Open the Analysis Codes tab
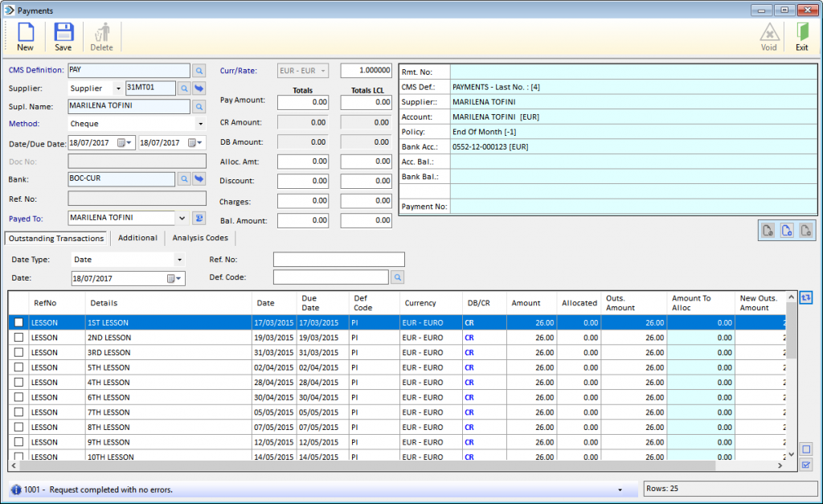The width and height of the screenshot is (823, 504). pyautogui.click(x=200, y=238)
